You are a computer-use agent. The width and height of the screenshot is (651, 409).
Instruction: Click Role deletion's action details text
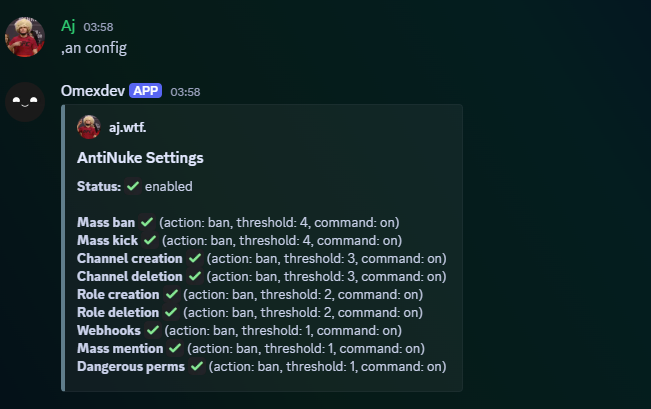coord(303,312)
